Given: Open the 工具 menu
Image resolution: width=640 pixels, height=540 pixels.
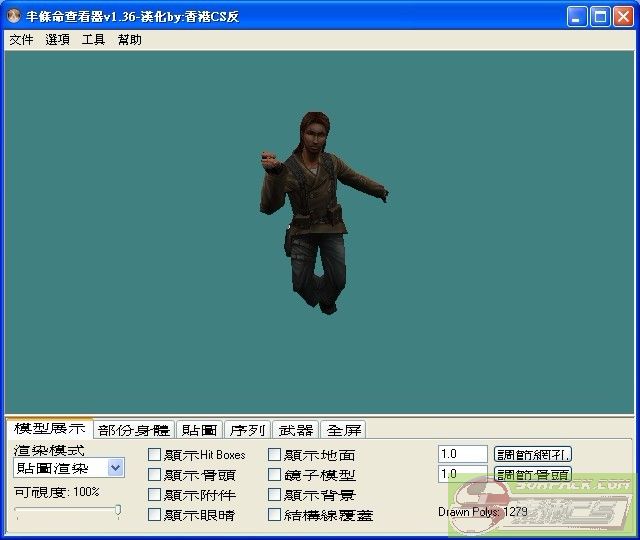Looking at the screenshot, I should 93,40.
